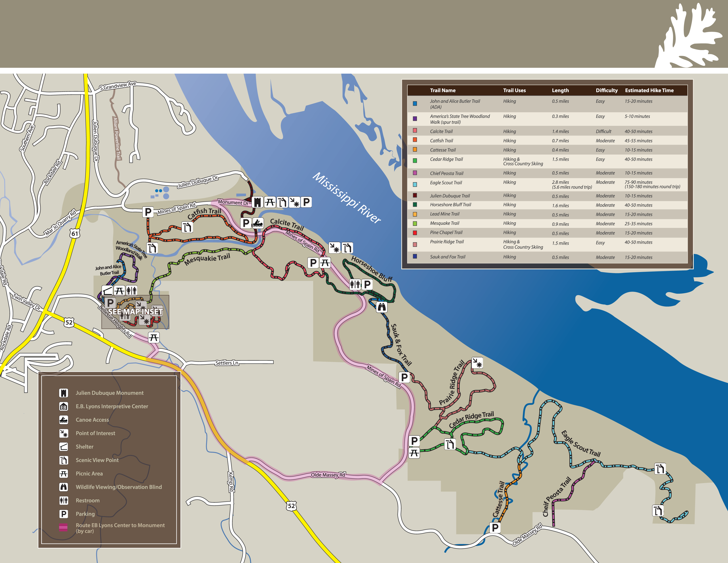Click the Highway 61 route shield
This screenshot has height=563, width=728.
75,233
